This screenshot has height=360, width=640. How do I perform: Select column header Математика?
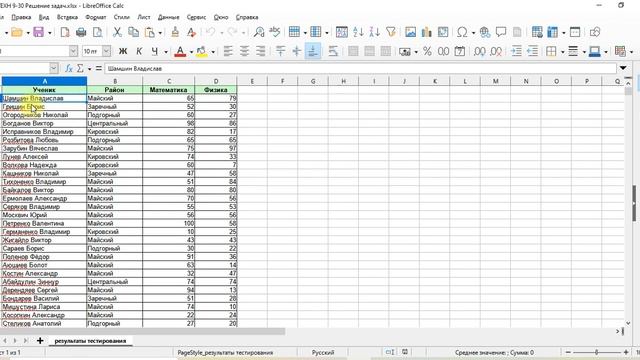click(x=169, y=90)
